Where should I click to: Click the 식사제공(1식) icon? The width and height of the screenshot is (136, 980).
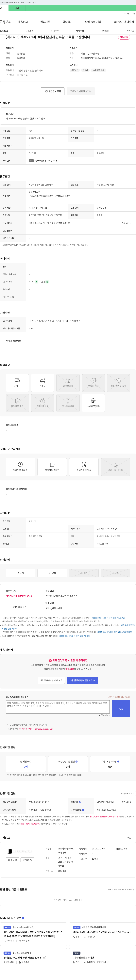93,403
